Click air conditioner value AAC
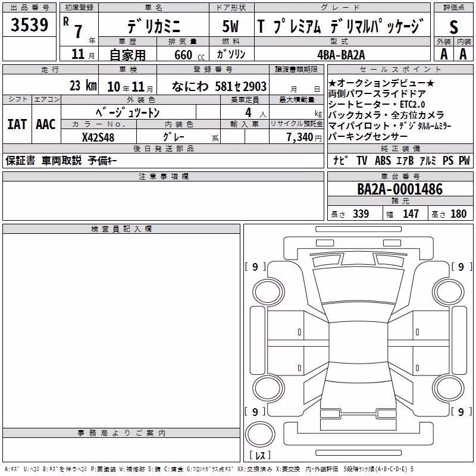 click(46, 124)
